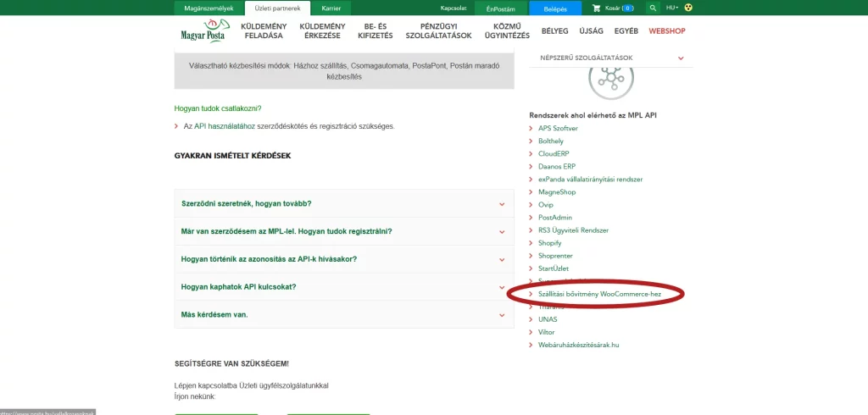Click arrow icon beside APS Szoftver

[x=531, y=128]
